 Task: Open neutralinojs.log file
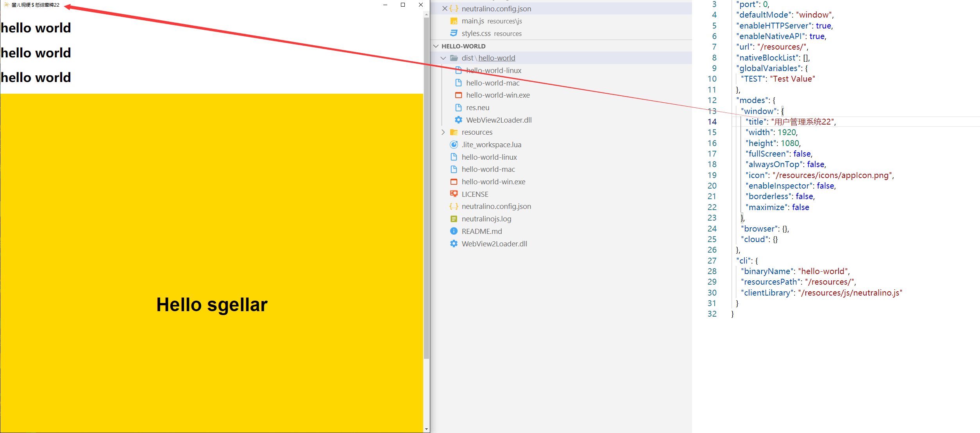point(486,219)
